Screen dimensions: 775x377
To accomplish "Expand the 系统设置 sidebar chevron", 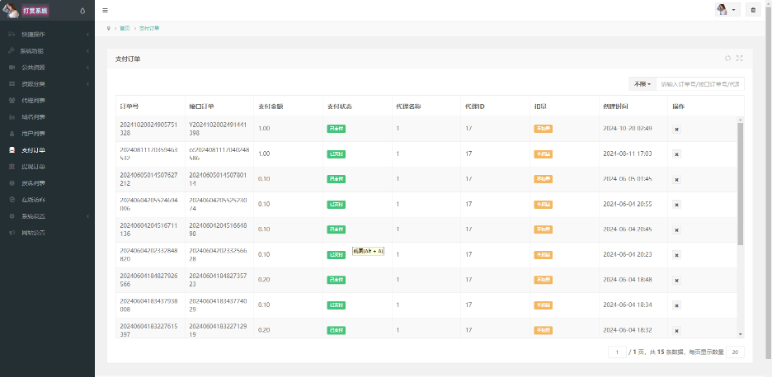I will (87, 216).
